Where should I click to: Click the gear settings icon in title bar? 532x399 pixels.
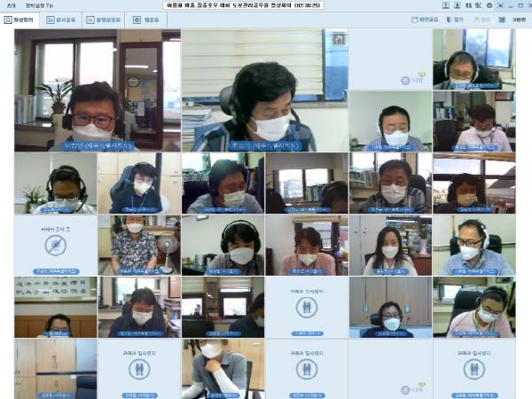489,5
